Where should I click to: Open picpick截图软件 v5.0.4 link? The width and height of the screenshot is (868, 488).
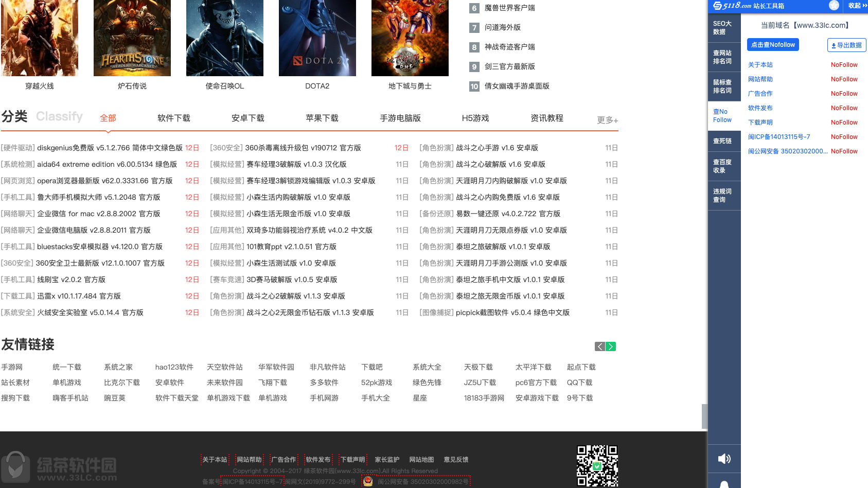click(x=513, y=312)
